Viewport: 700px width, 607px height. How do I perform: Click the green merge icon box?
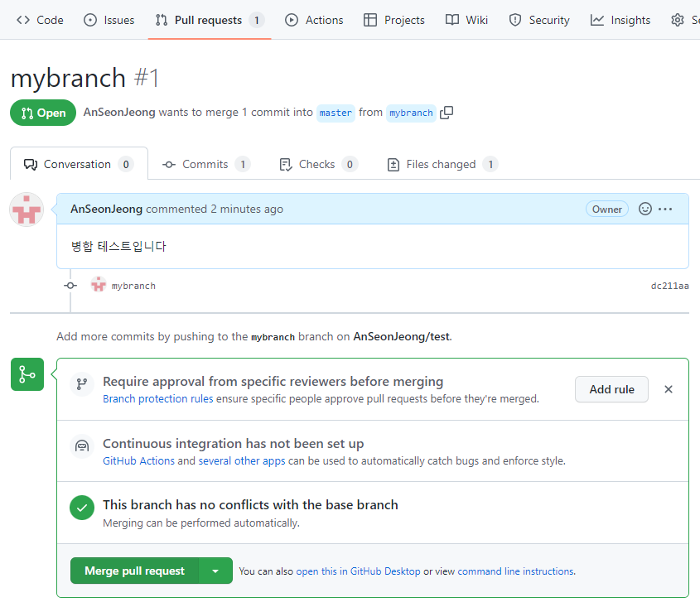point(27,374)
